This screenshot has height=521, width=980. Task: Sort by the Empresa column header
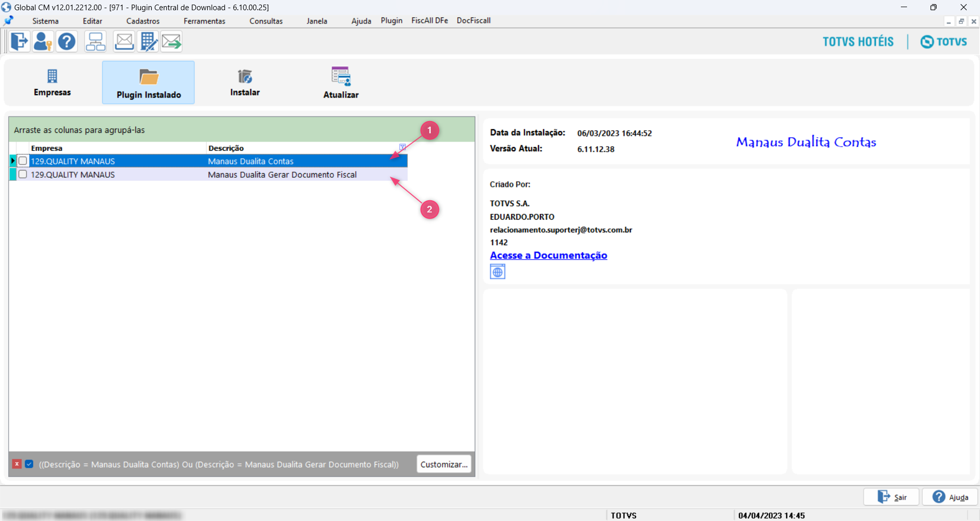pos(117,148)
